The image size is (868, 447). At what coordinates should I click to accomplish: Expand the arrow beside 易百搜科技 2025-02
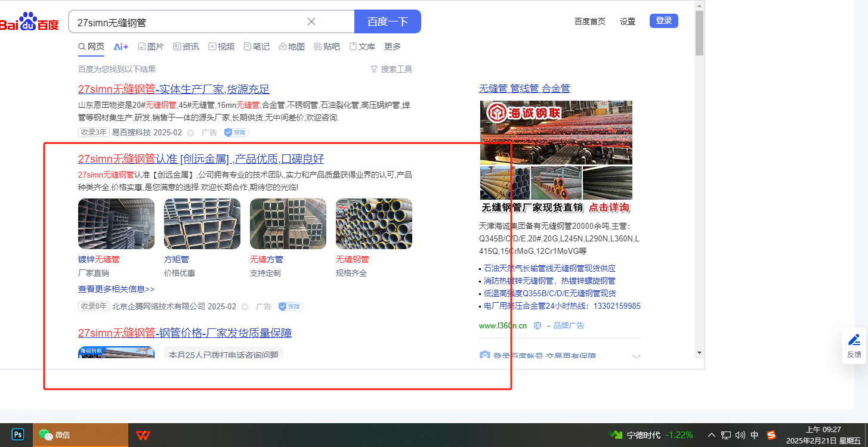coord(191,133)
